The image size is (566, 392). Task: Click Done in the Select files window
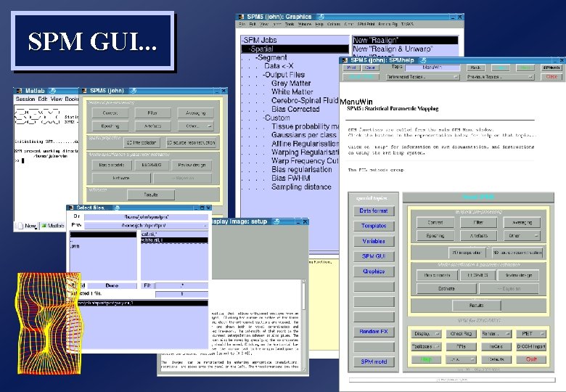pyautogui.click(x=112, y=285)
